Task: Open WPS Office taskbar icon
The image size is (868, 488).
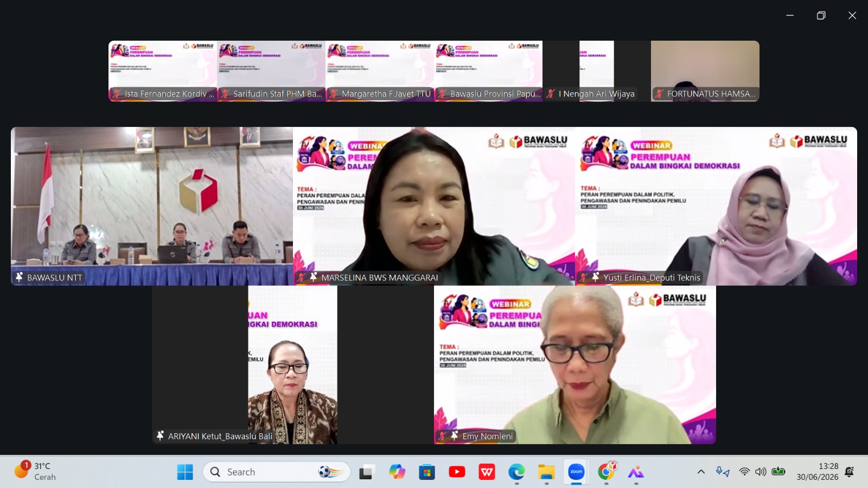Action: click(487, 472)
